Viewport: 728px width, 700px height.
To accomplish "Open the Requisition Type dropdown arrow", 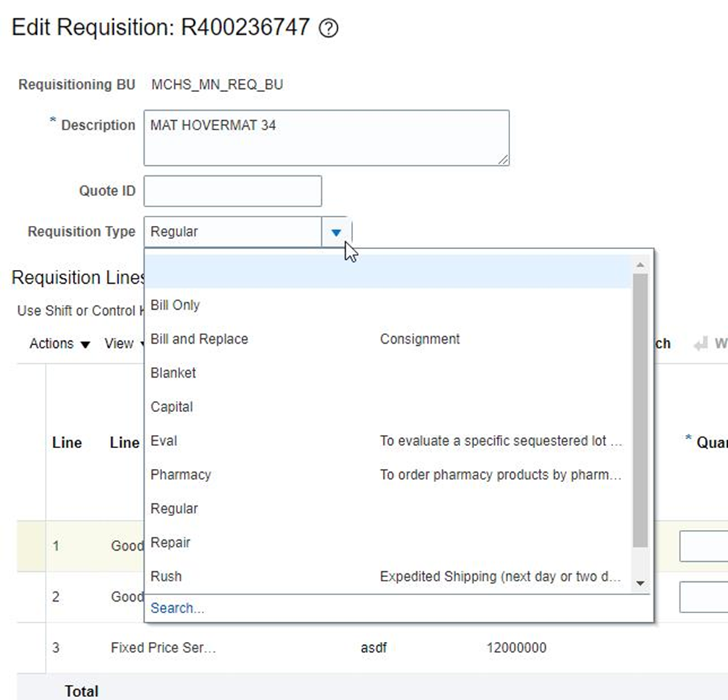I will pyautogui.click(x=337, y=232).
